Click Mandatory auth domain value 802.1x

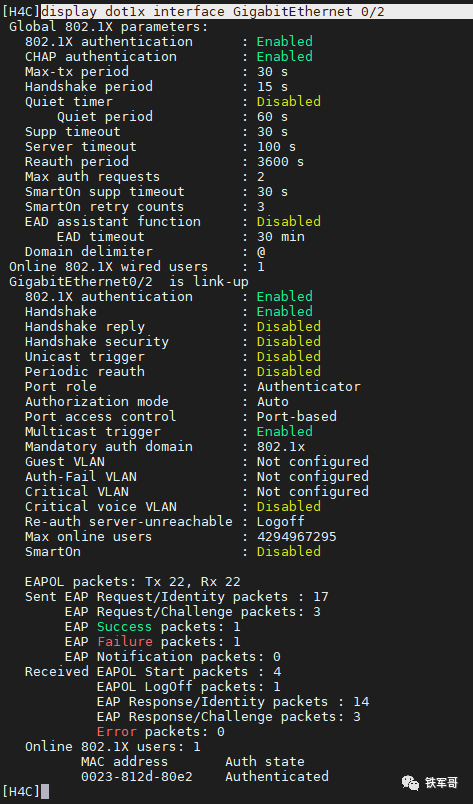pos(281,447)
